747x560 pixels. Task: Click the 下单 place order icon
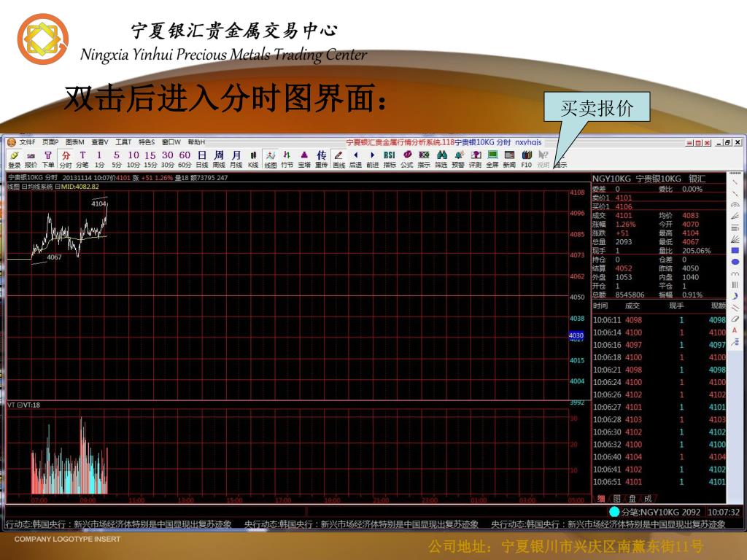(x=48, y=159)
